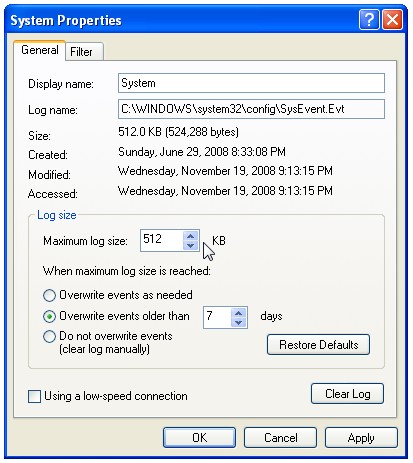Viewport: 413px width, 463px height.
Task: Decrease days value with down arrow
Action: point(239,322)
